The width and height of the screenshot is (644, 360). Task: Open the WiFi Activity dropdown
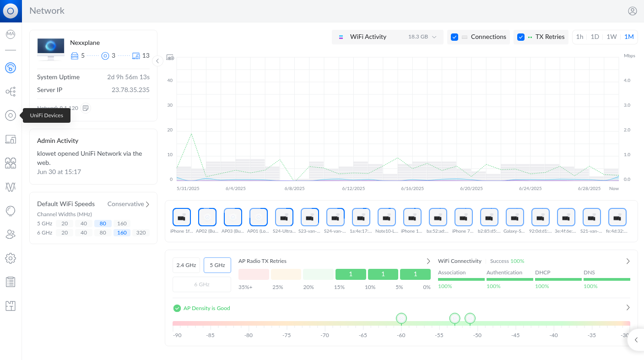click(x=387, y=37)
